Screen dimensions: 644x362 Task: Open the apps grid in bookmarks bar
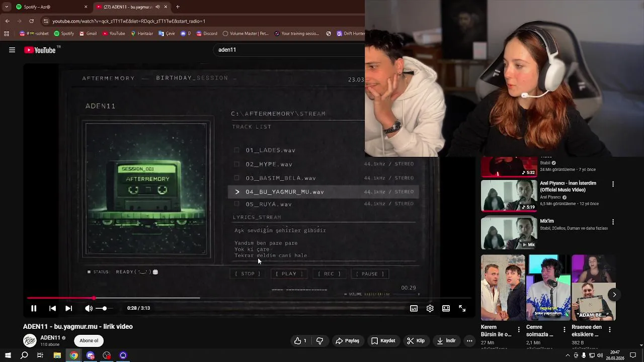[x=7, y=34]
